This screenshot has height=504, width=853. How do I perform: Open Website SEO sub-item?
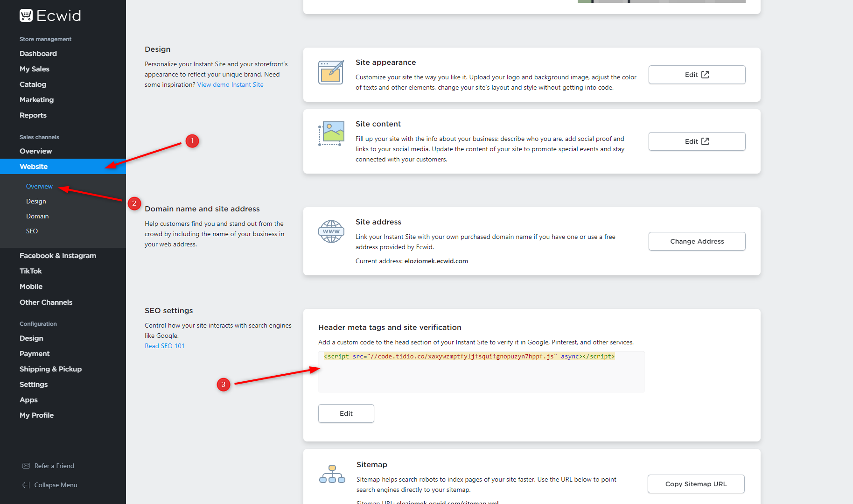pos(32,231)
